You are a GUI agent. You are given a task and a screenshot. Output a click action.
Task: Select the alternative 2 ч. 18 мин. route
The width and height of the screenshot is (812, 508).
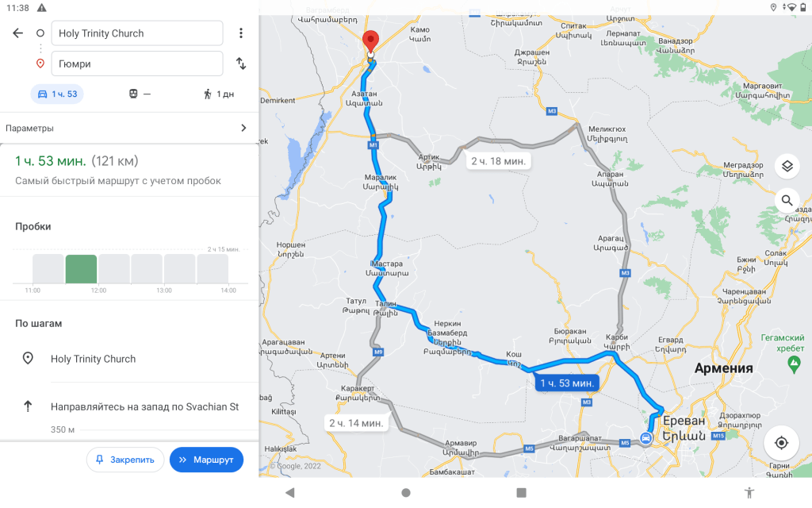point(498,161)
